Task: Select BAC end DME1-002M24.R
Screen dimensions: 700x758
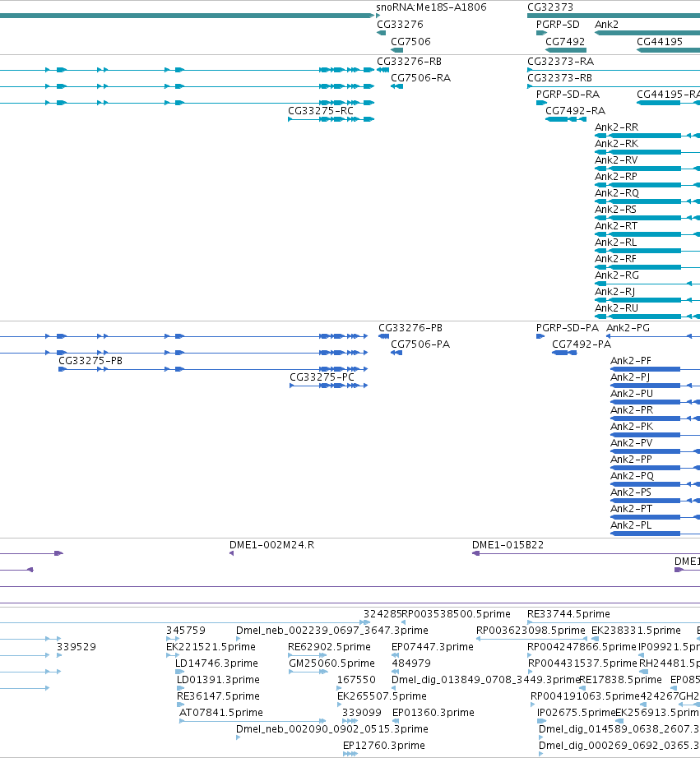Action: click(272, 545)
